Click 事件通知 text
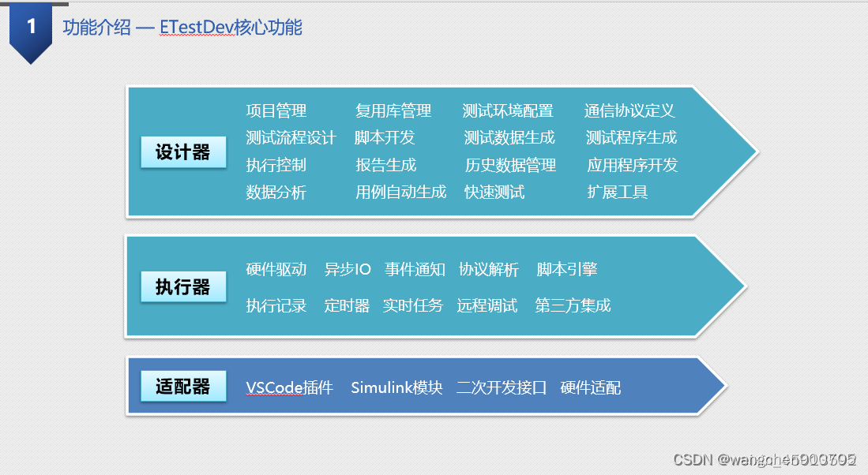Viewport: 868px width, 475px height. pos(415,269)
